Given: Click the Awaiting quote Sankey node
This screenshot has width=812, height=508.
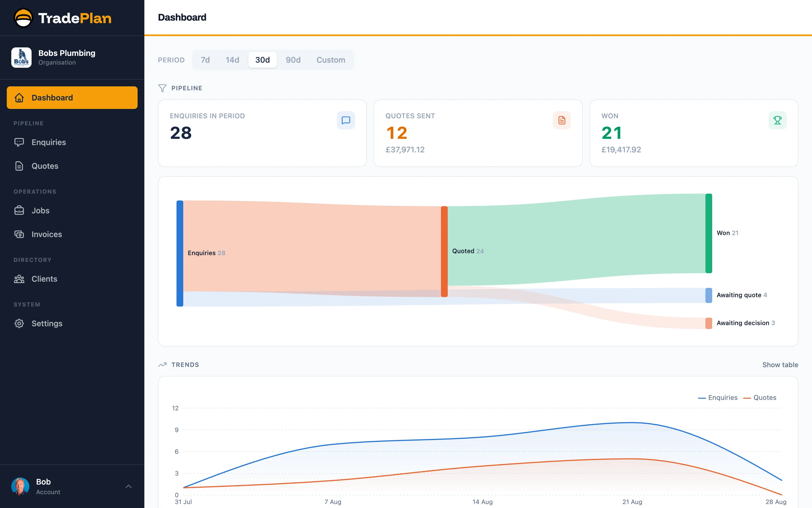Looking at the screenshot, I should pos(709,295).
